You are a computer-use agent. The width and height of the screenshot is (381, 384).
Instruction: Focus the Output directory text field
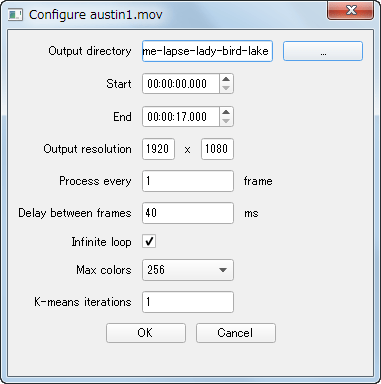pos(207,51)
